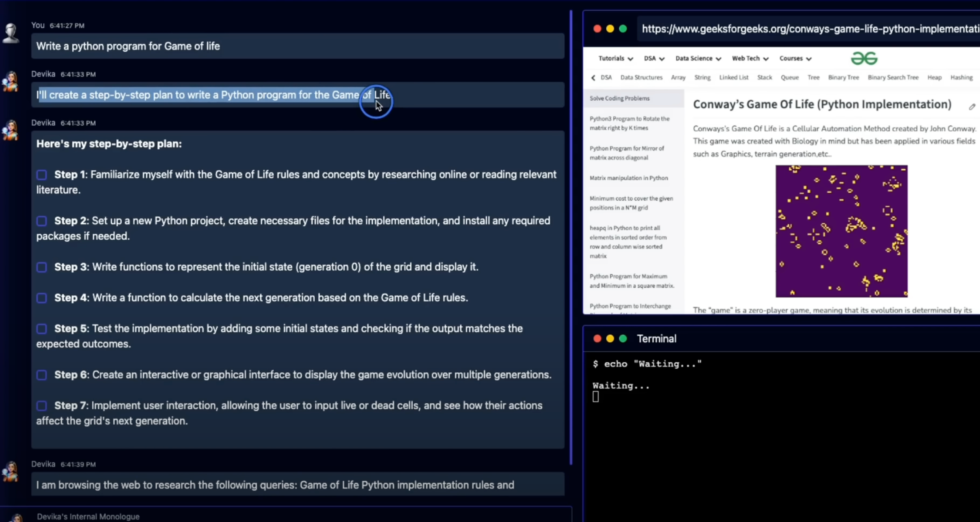Tick the Step 4 checkbox
980x522 pixels.
pos(42,298)
